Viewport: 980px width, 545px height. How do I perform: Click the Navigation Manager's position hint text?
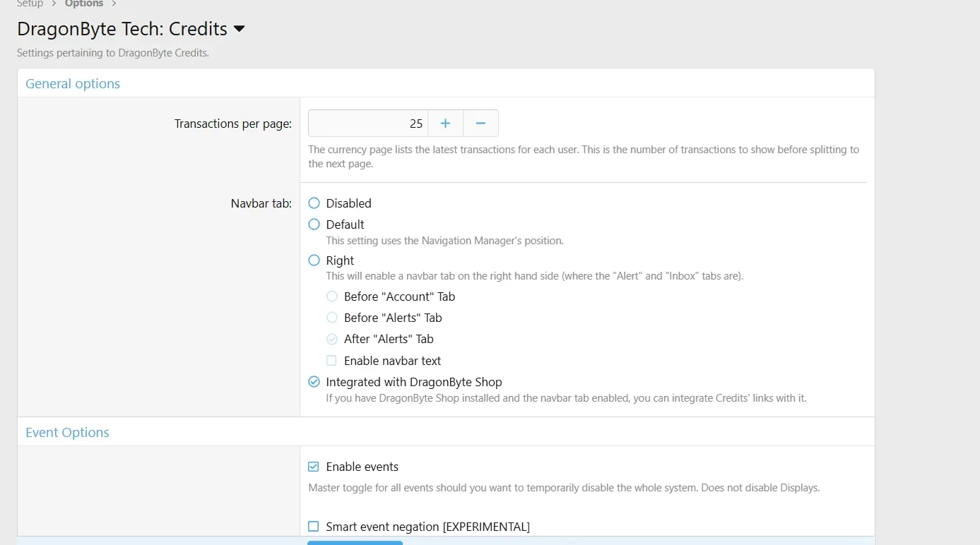445,241
